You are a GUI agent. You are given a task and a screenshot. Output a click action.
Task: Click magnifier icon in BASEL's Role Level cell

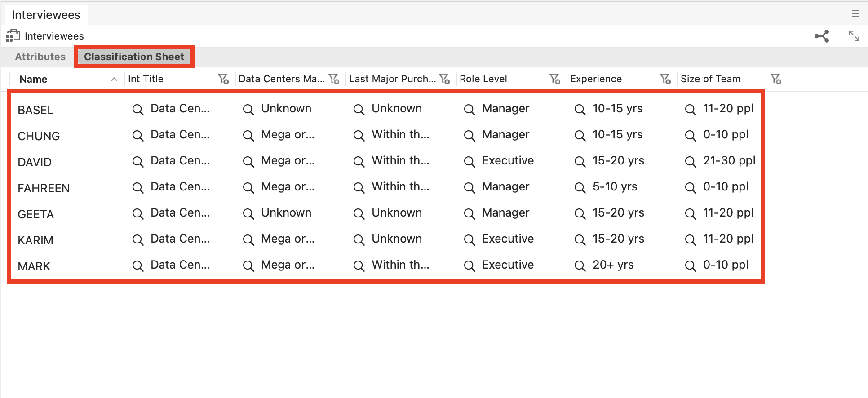469,110
